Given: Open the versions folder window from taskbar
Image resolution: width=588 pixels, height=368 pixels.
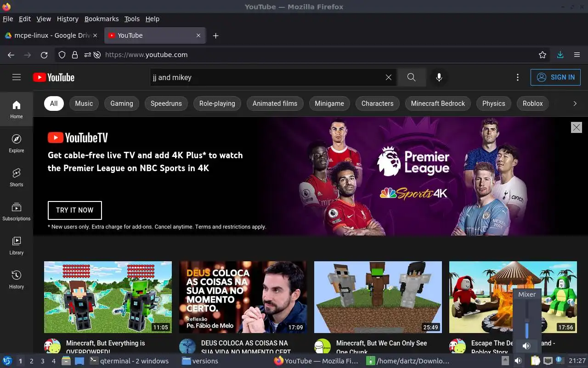Looking at the screenshot, I should (x=200, y=361).
